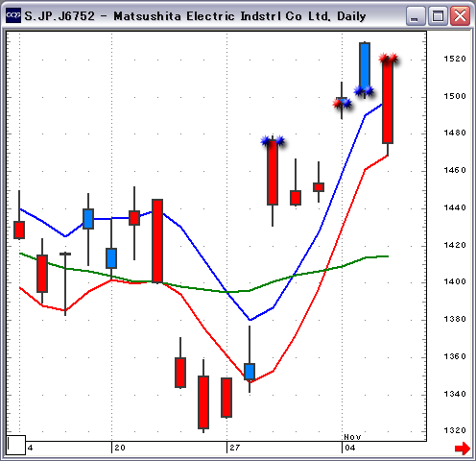Click the date label 4 at axis start
This screenshot has height=461, width=476.
pyautogui.click(x=30, y=448)
